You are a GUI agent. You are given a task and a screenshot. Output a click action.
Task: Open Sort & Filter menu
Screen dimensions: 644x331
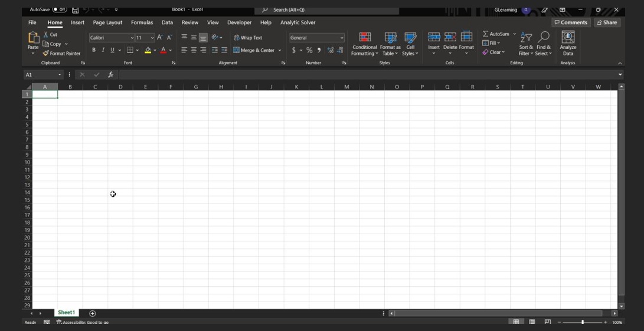click(526, 44)
